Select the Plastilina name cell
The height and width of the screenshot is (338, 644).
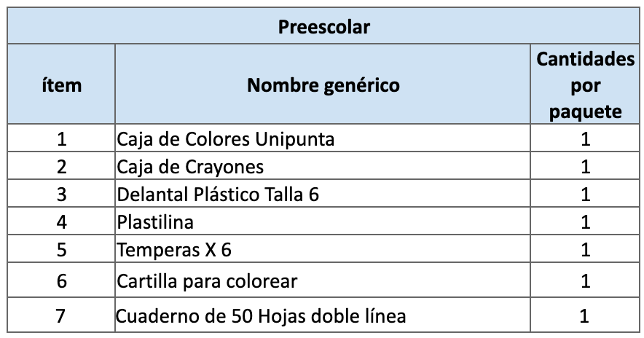pos(155,222)
